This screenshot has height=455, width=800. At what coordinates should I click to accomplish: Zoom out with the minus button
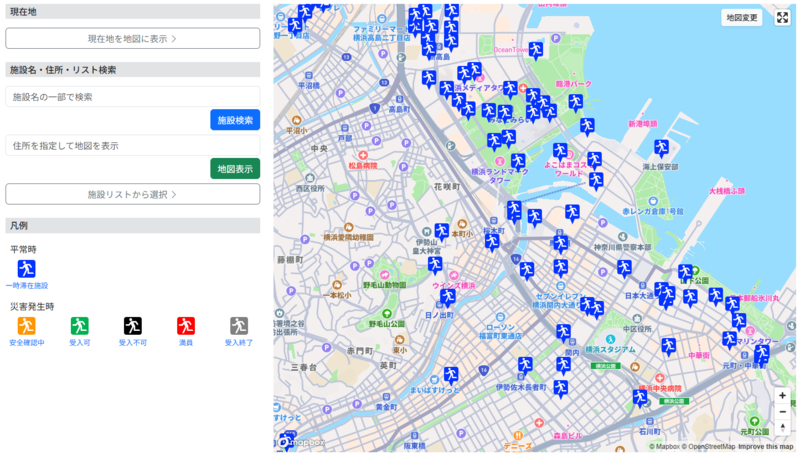[x=782, y=412]
